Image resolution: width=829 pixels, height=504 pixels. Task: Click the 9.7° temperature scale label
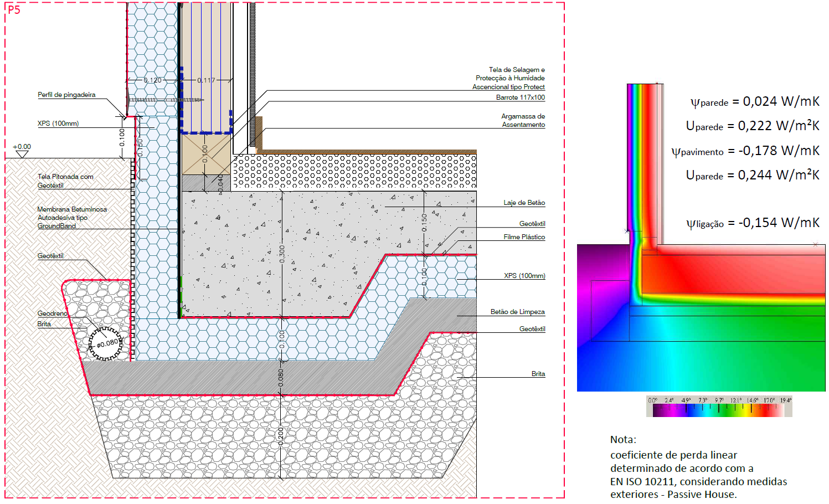tap(719, 400)
